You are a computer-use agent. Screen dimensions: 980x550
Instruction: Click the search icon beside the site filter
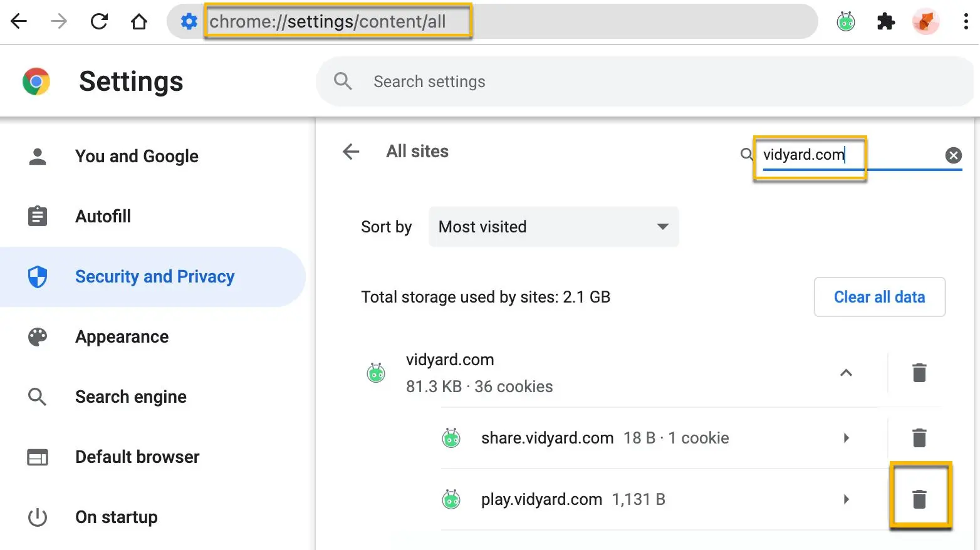[x=746, y=155]
